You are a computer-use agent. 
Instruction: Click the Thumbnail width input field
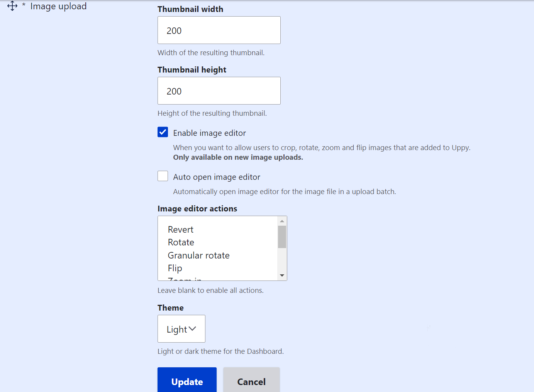[x=219, y=30]
